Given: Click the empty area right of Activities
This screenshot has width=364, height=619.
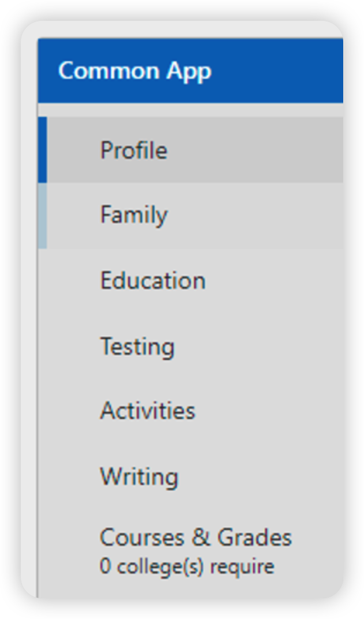Looking at the screenshot, I should (x=272, y=411).
